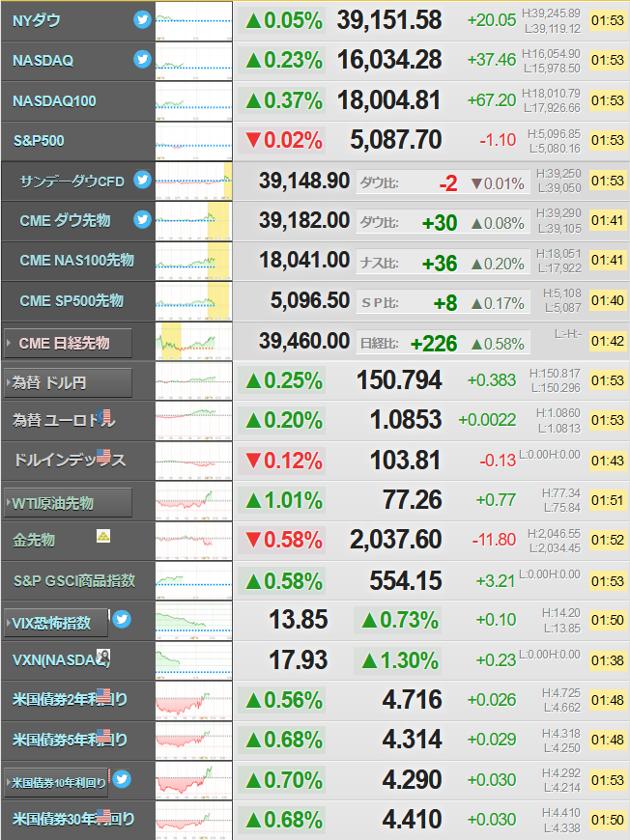Click the 5-year yield 4.314

point(413,740)
